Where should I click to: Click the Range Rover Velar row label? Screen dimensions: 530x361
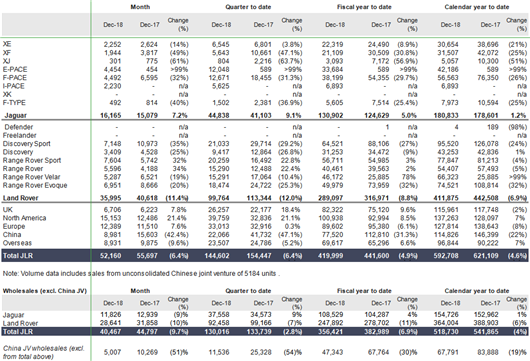click(31, 177)
